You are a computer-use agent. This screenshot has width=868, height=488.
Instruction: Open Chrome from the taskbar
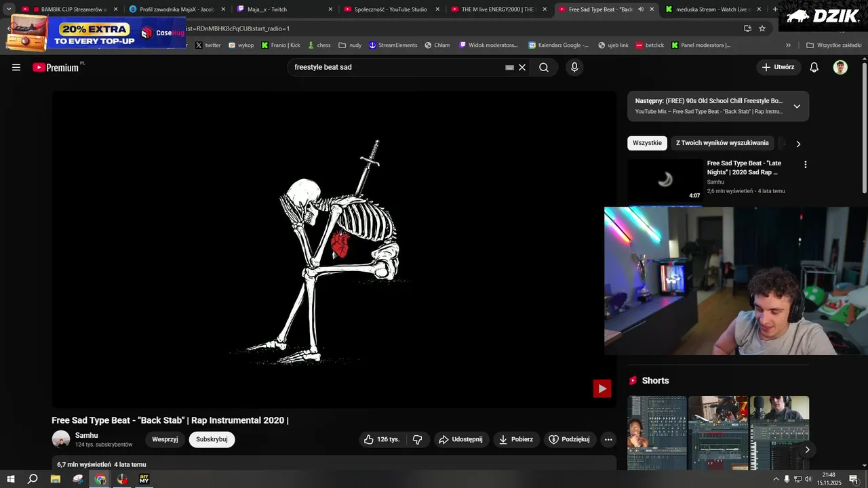click(x=100, y=479)
